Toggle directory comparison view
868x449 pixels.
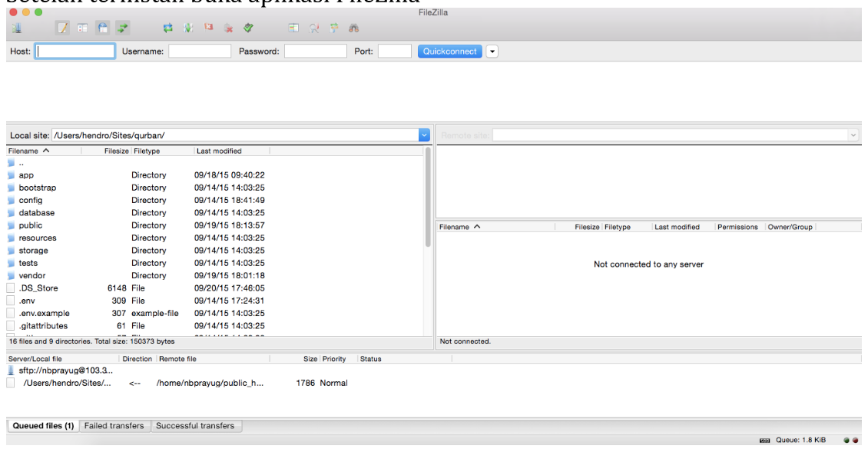(x=293, y=25)
